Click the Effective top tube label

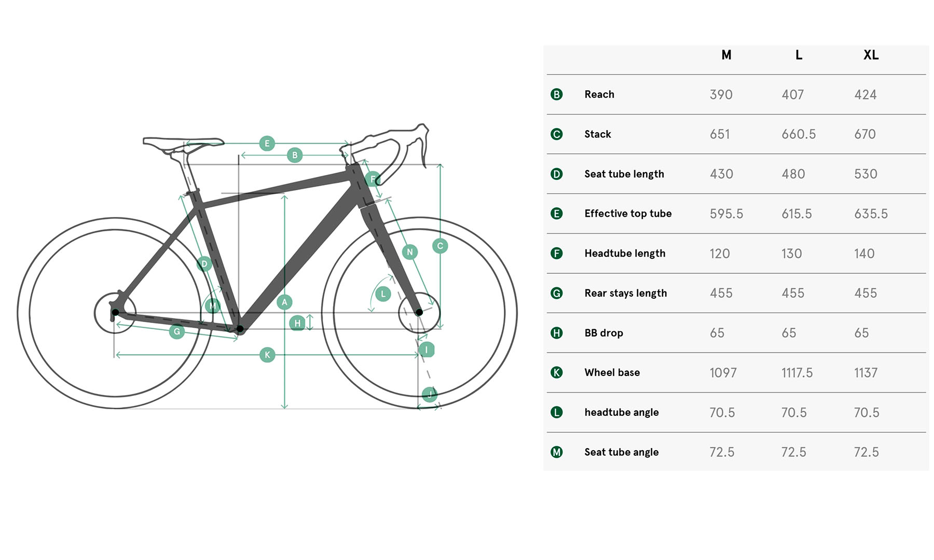628,214
